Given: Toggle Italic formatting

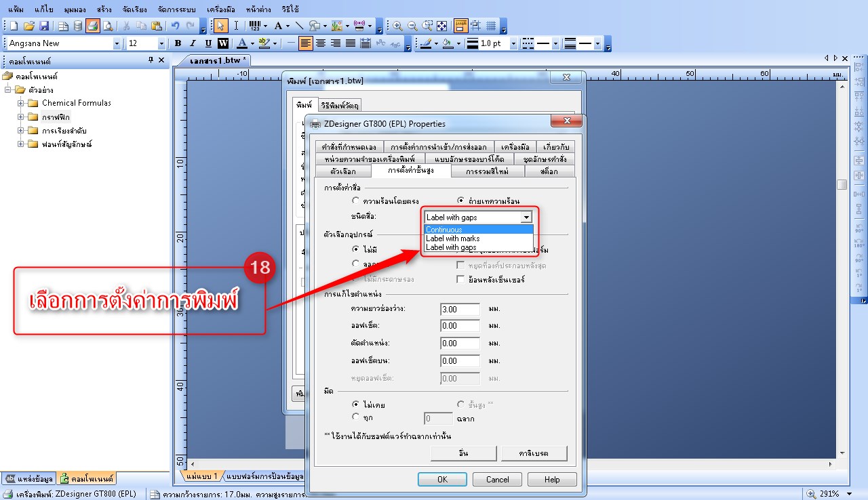Looking at the screenshot, I should [193, 43].
